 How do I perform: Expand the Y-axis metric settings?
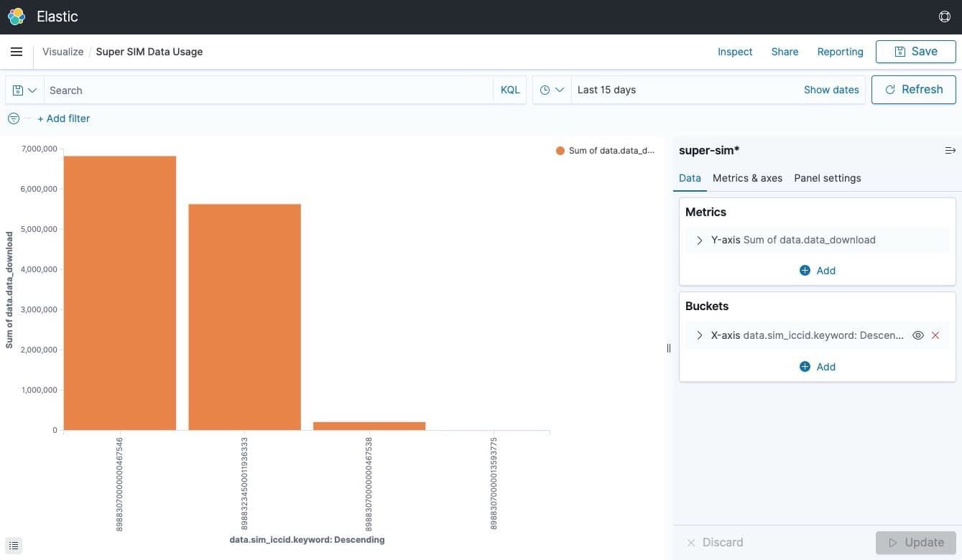tap(700, 241)
